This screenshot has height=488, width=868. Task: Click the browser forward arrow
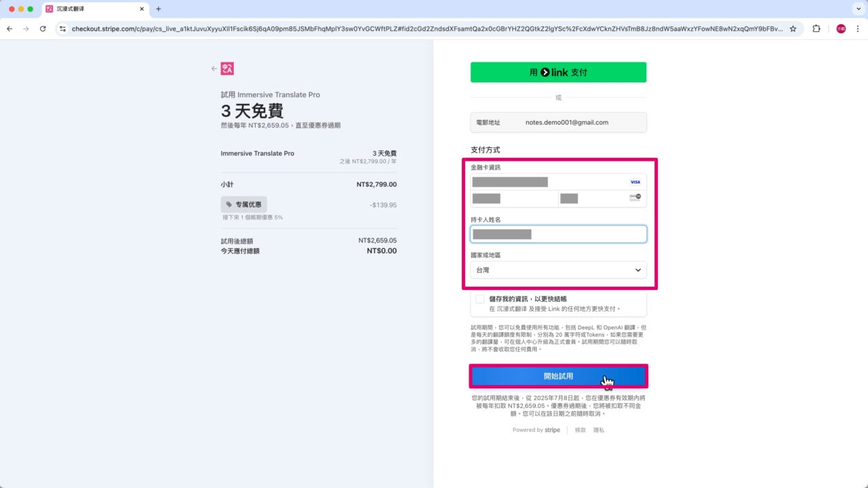[26, 29]
